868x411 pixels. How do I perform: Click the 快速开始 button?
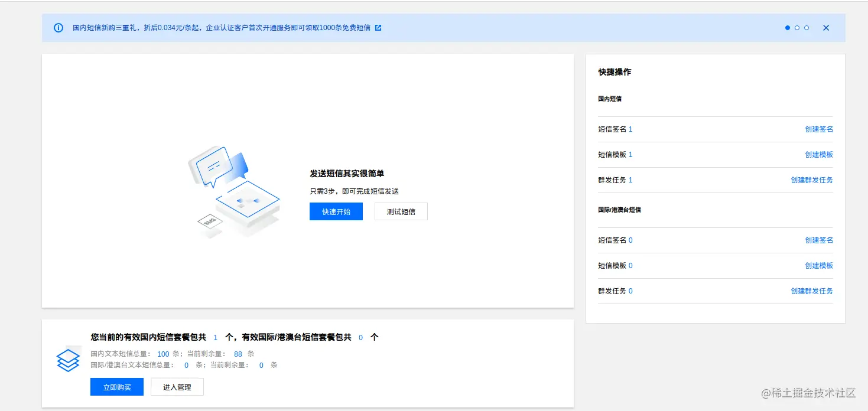[336, 211]
